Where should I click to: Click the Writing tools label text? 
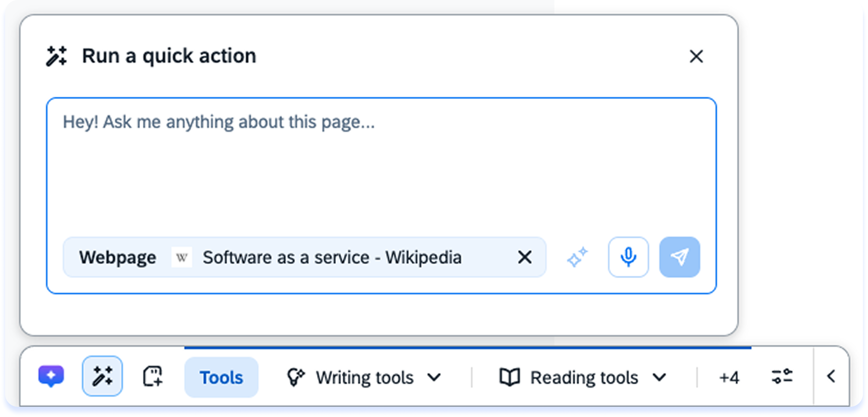[364, 377]
